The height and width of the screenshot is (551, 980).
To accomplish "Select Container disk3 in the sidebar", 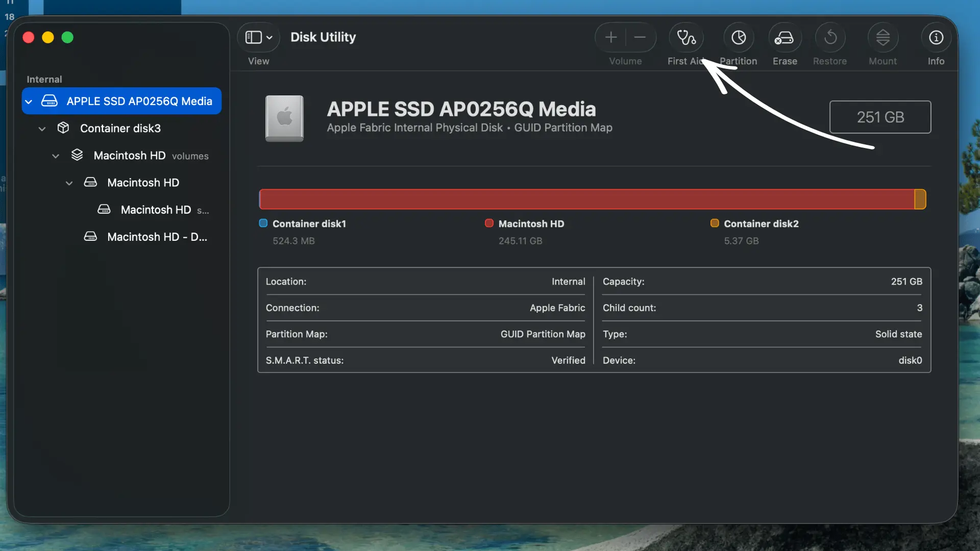I will (x=121, y=128).
